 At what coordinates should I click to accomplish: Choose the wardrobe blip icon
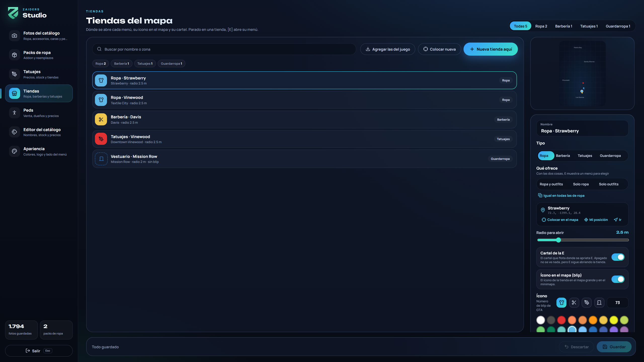599,303
